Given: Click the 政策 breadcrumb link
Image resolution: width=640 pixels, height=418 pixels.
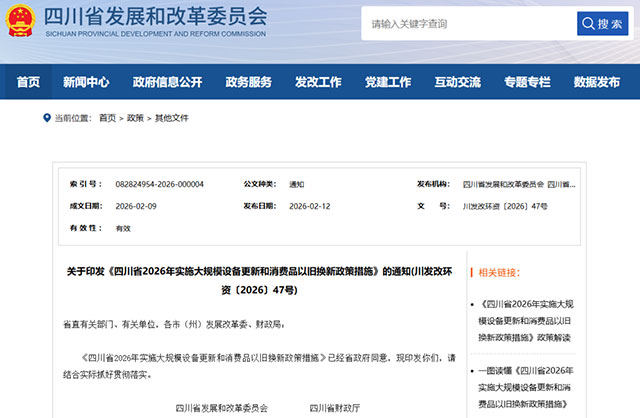Looking at the screenshot, I should [135, 118].
